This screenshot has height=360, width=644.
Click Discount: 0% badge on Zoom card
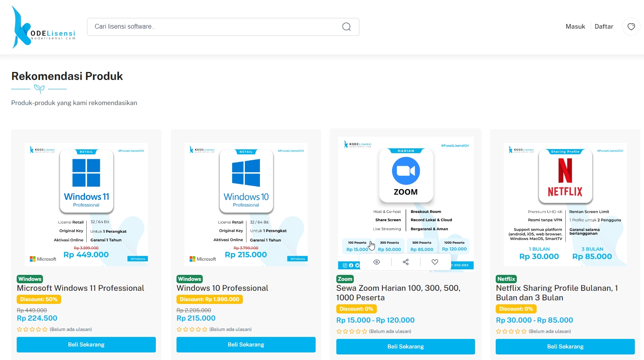(x=357, y=309)
